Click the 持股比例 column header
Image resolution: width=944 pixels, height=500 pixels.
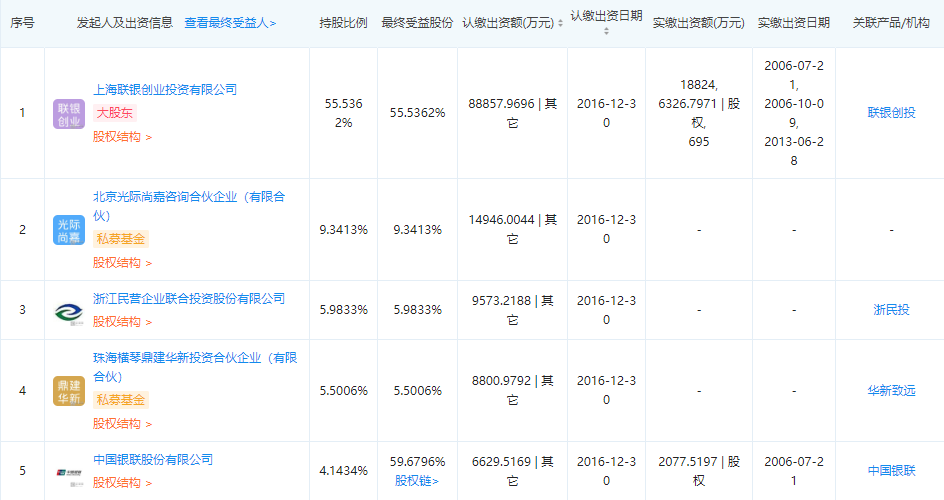(x=343, y=23)
